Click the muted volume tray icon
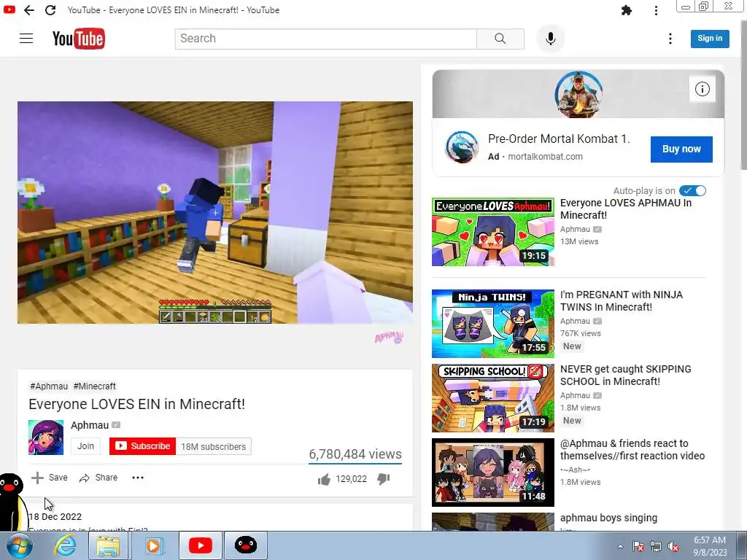The image size is (747, 560). point(674,547)
